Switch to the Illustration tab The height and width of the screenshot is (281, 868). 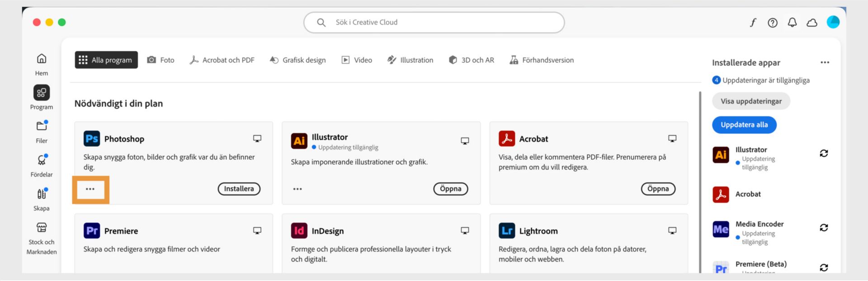[410, 60]
